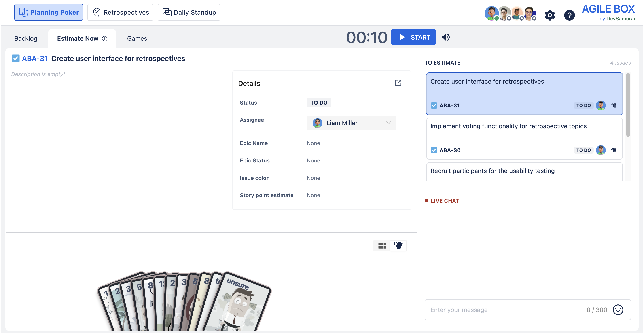Viewport: 644px width, 333px height.
Task: Show Estimate Now info tooltip icon
Action: (x=105, y=38)
